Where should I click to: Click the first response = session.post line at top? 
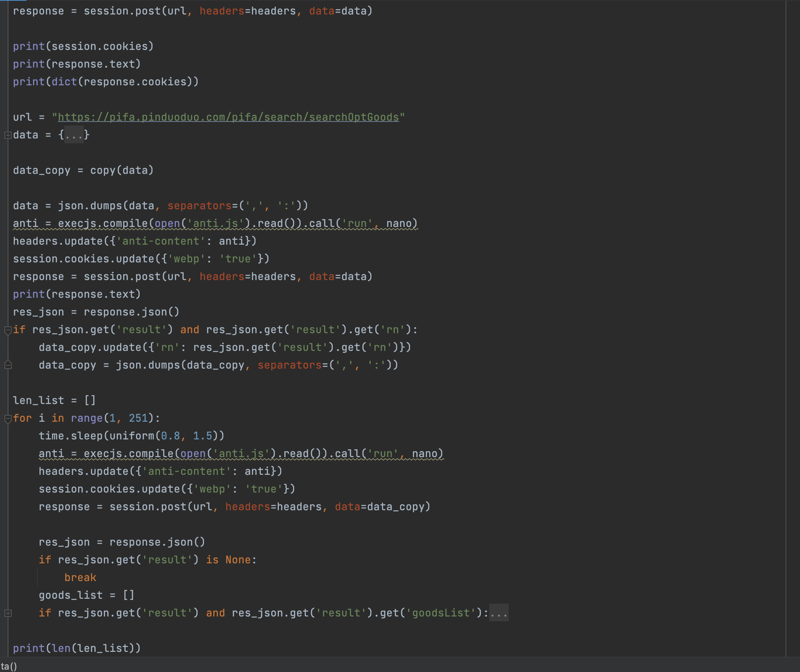[193, 11]
